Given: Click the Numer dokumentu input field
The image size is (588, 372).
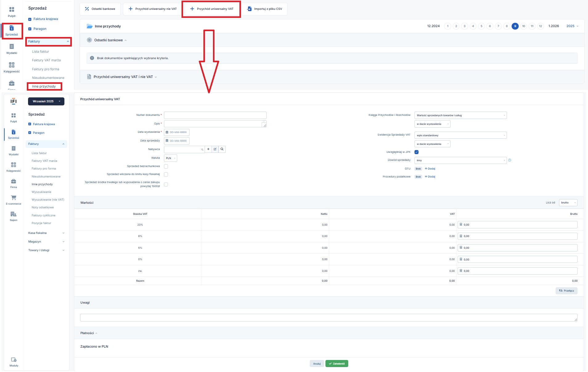Looking at the screenshot, I should coord(215,115).
